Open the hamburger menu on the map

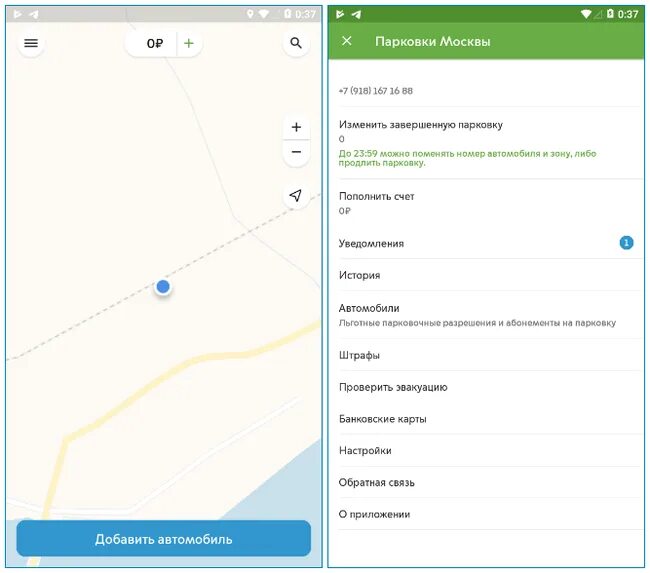coord(31,43)
